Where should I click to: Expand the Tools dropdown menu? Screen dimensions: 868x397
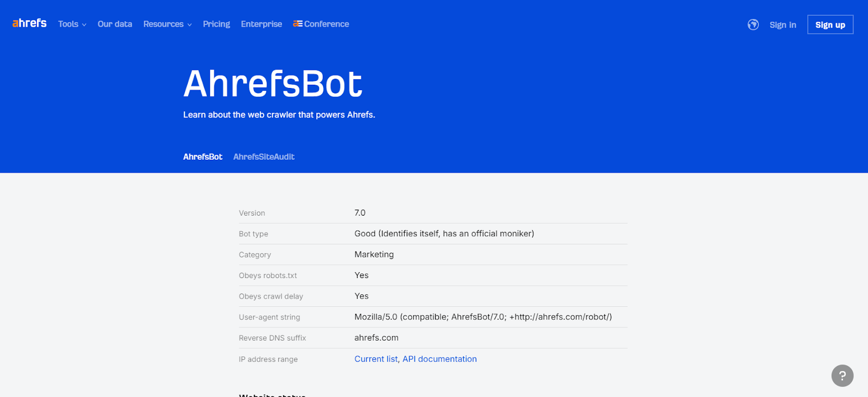click(x=72, y=24)
